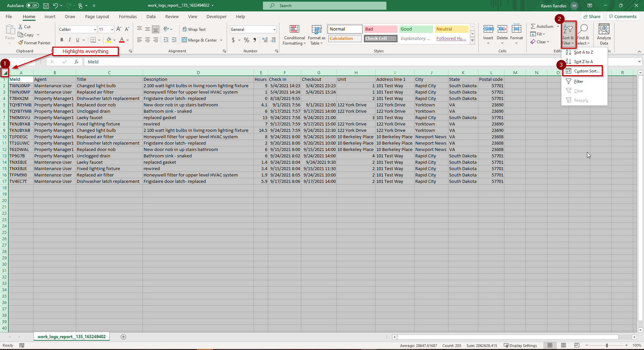Switch to the Formulas ribbon tab

tap(128, 17)
